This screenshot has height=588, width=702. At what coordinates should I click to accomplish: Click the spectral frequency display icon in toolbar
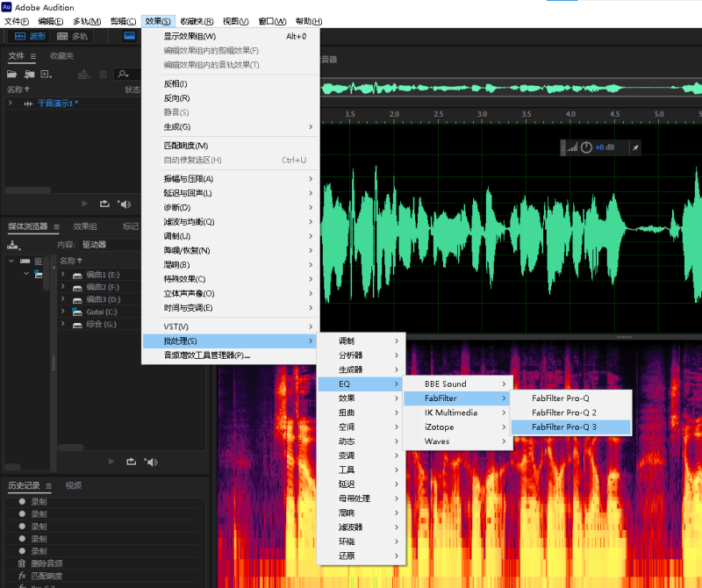click(129, 36)
